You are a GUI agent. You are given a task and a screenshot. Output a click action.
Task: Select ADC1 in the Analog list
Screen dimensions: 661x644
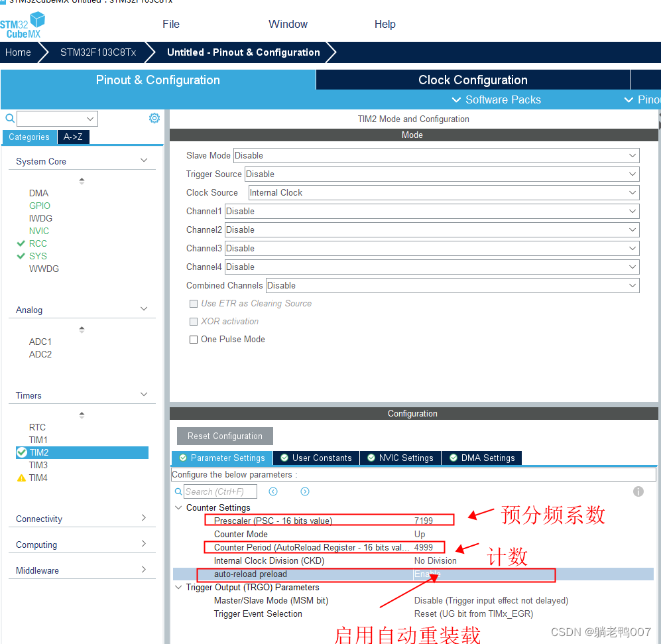pos(40,342)
